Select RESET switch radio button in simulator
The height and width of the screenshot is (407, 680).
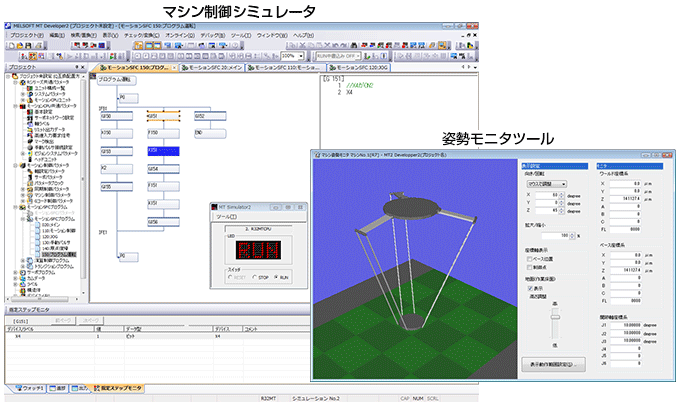230,277
